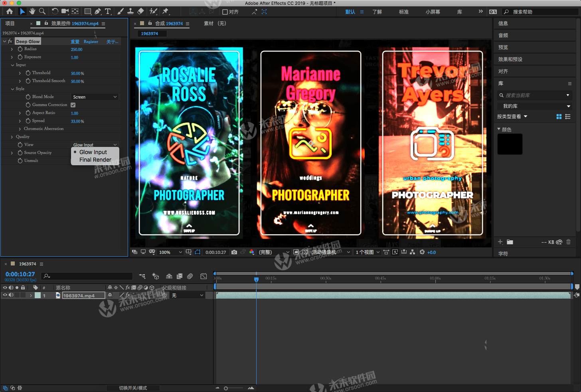Expand the Quality group

pyautogui.click(x=12, y=137)
